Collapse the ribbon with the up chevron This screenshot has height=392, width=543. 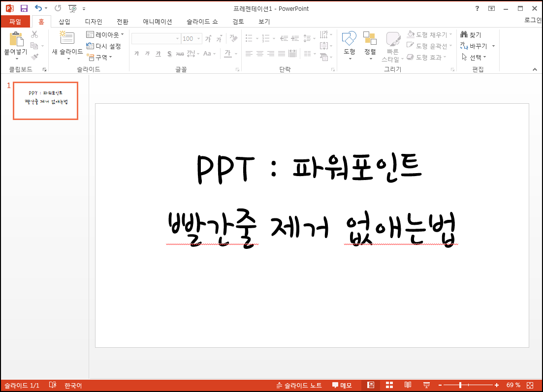tap(535, 69)
